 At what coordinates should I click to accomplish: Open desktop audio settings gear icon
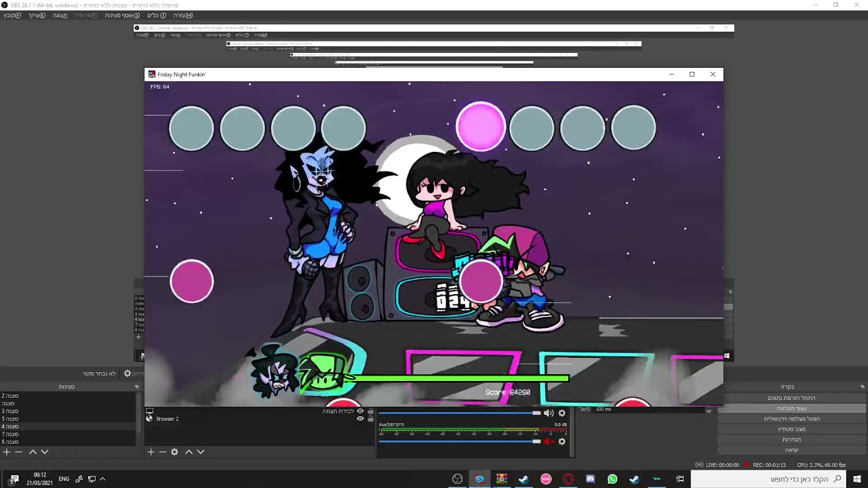(561, 413)
